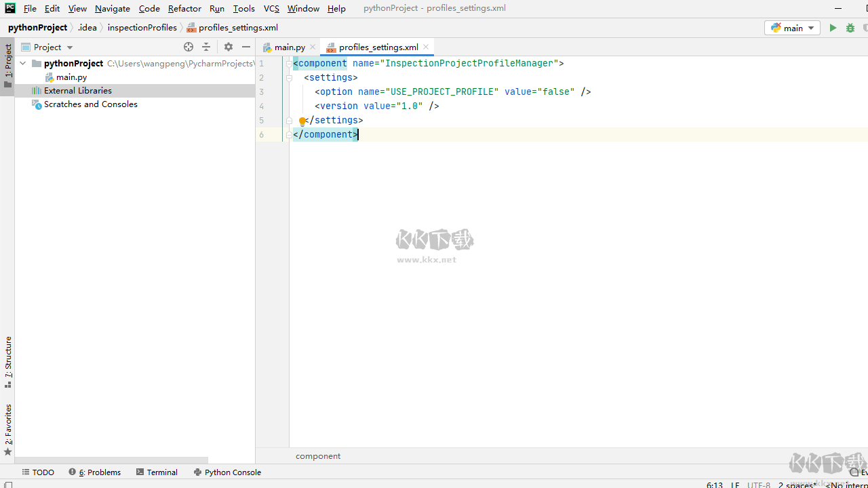
Task: Select the profiles_settings.xml tab
Action: pos(378,47)
